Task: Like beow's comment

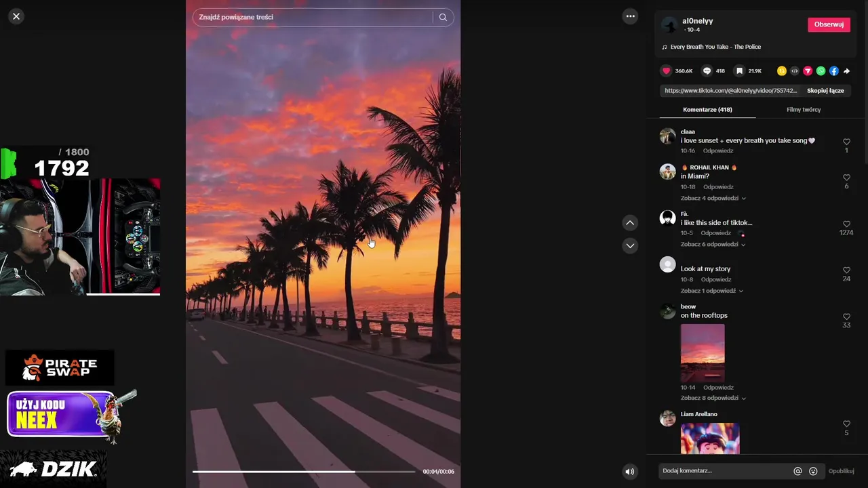Action: [x=846, y=317]
